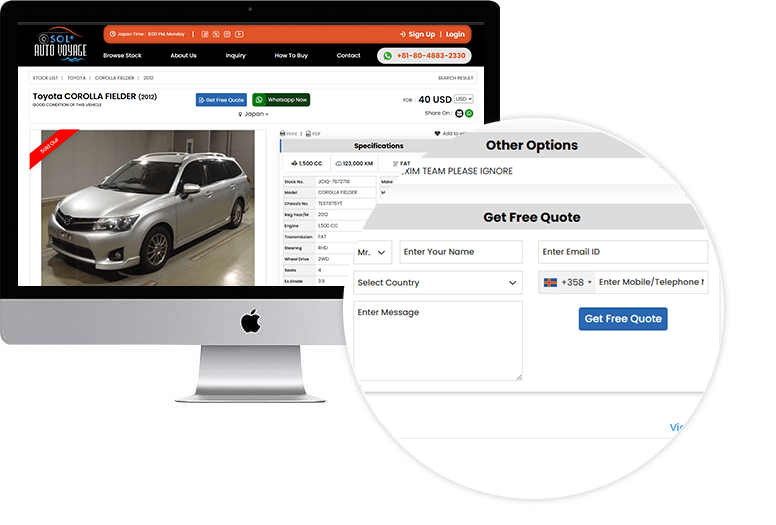Open Contact menu item
This screenshot has height=525, width=776.
[x=348, y=55]
